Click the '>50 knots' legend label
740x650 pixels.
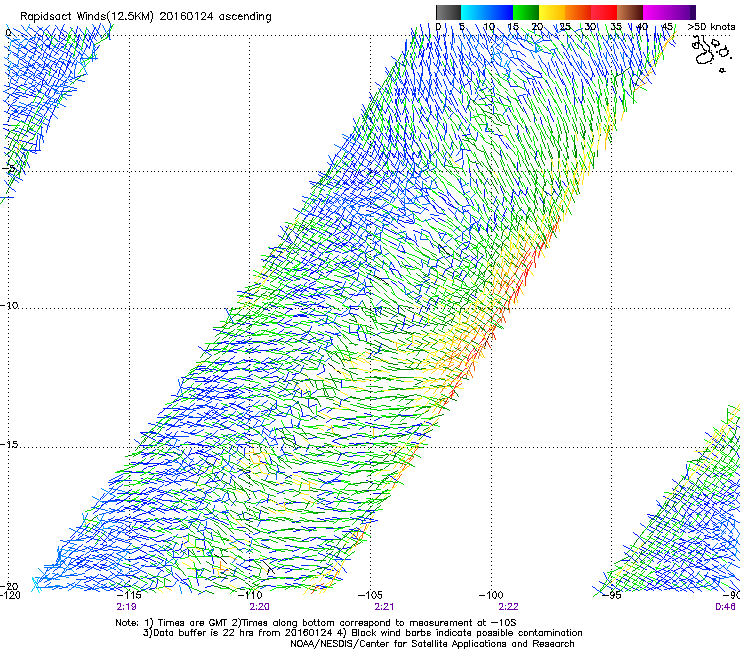coord(711,27)
